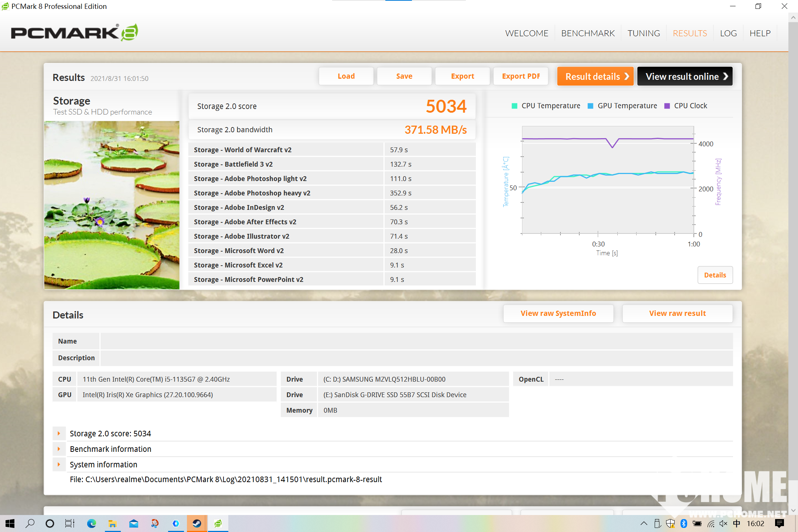This screenshot has height=532, width=798.
Task: Open Bluetooth tray icon
Action: pos(683,523)
